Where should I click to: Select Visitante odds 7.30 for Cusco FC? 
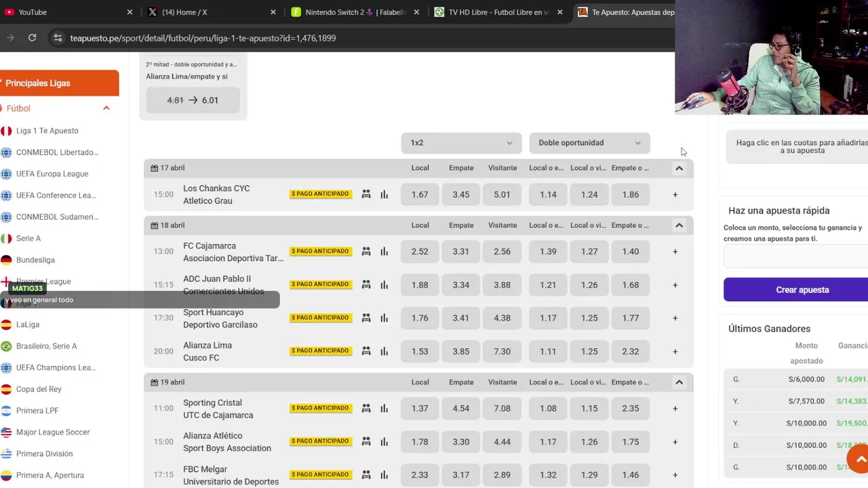coord(502,351)
